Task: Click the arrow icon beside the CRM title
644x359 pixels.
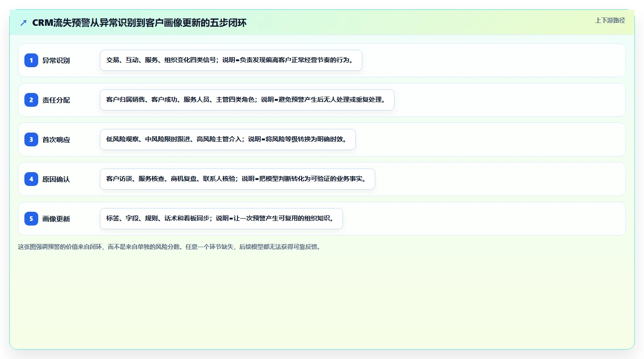Action: click(23, 23)
